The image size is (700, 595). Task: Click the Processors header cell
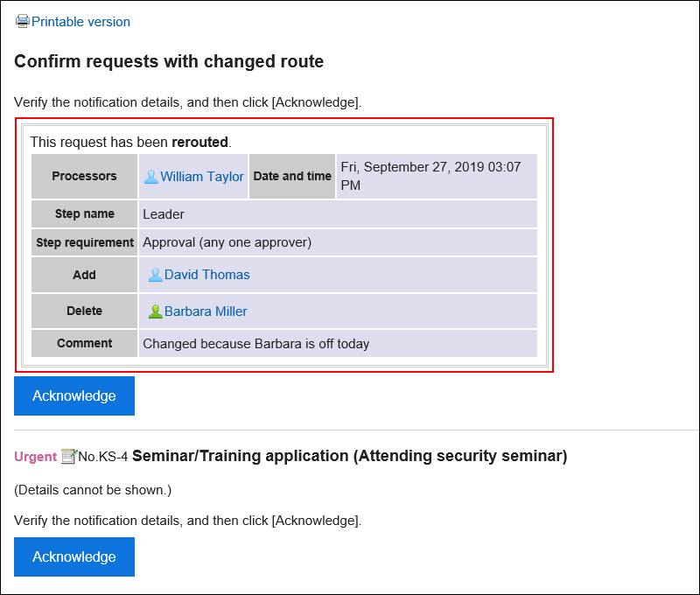tap(84, 177)
